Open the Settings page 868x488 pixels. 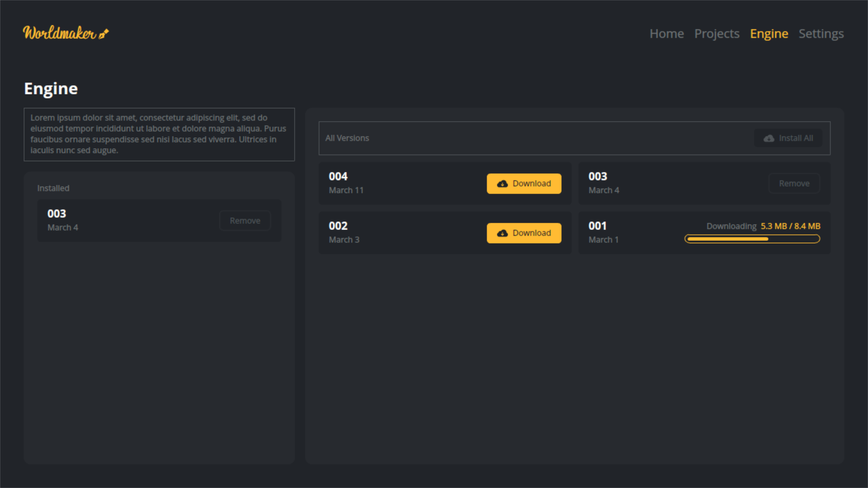pyautogui.click(x=821, y=33)
